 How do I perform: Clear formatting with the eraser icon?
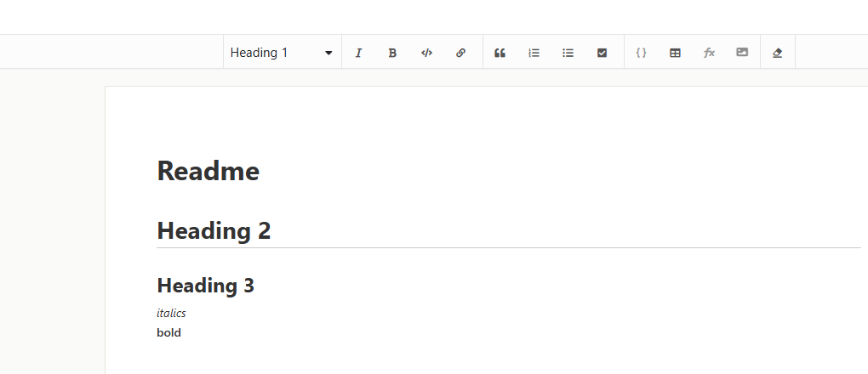point(777,53)
